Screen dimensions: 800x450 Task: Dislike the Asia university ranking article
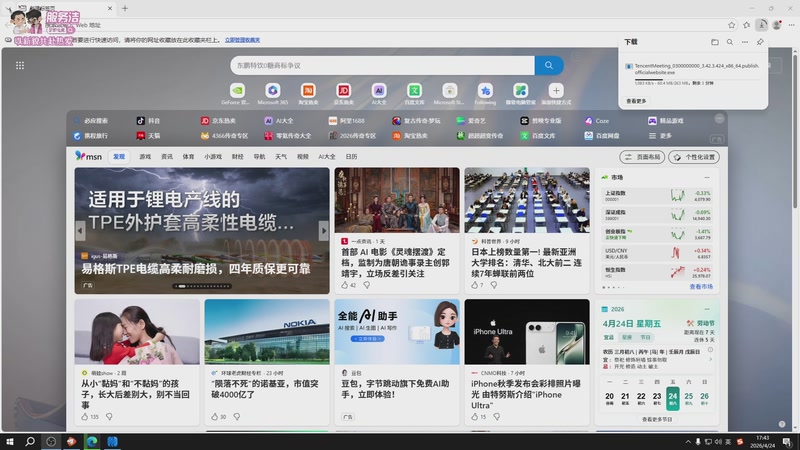click(494, 285)
